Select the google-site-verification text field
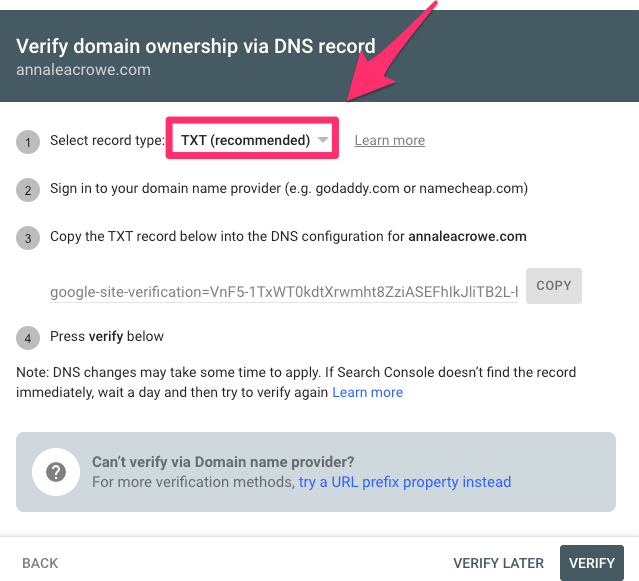The width and height of the screenshot is (639, 581). [284, 292]
